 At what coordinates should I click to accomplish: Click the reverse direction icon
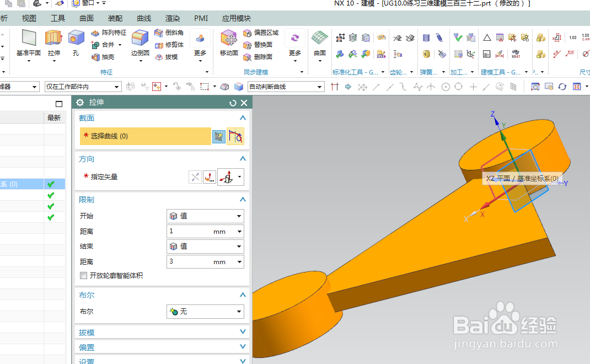coord(195,177)
